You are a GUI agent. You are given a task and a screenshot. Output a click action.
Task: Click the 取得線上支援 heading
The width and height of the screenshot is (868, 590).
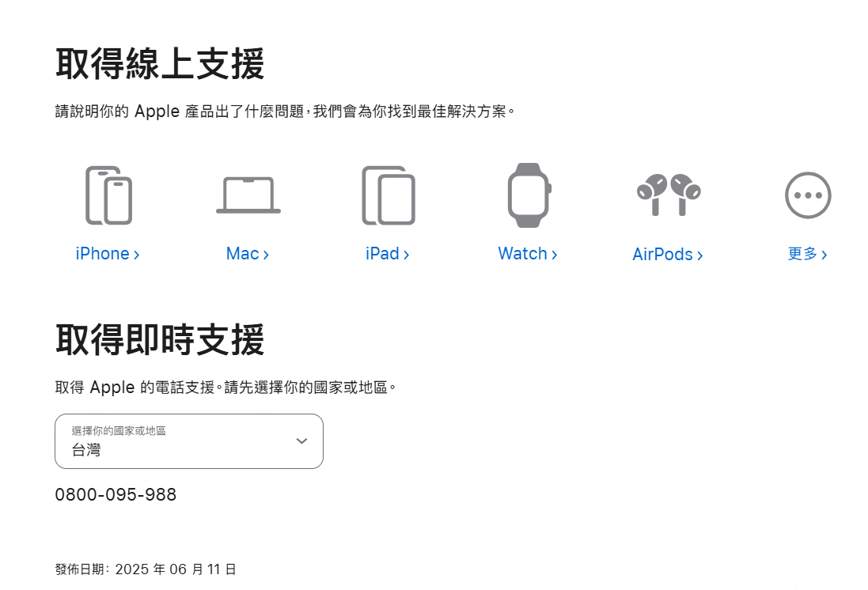pos(160,64)
